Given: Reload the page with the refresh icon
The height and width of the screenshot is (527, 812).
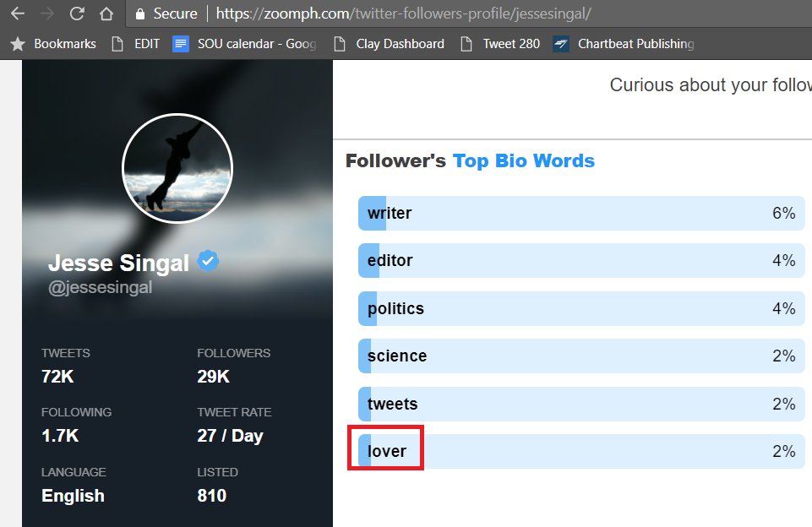Looking at the screenshot, I should coord(77,14).
